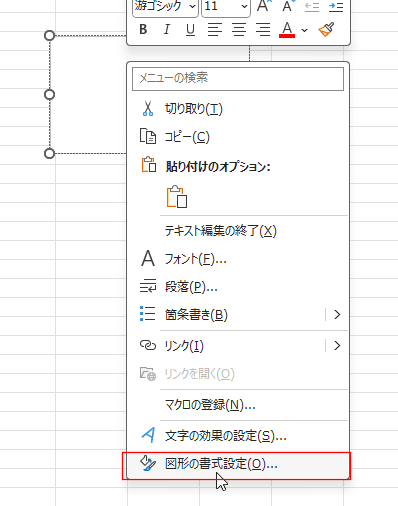Align text right in mini toolbar
Screen dimensions: 398x506
click(x=263, y=30)
